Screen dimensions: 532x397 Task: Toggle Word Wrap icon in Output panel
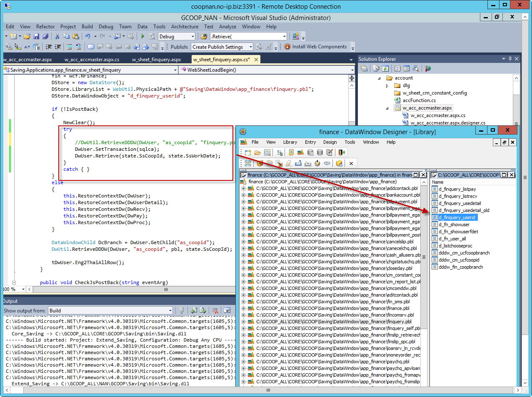click(227, 310)
